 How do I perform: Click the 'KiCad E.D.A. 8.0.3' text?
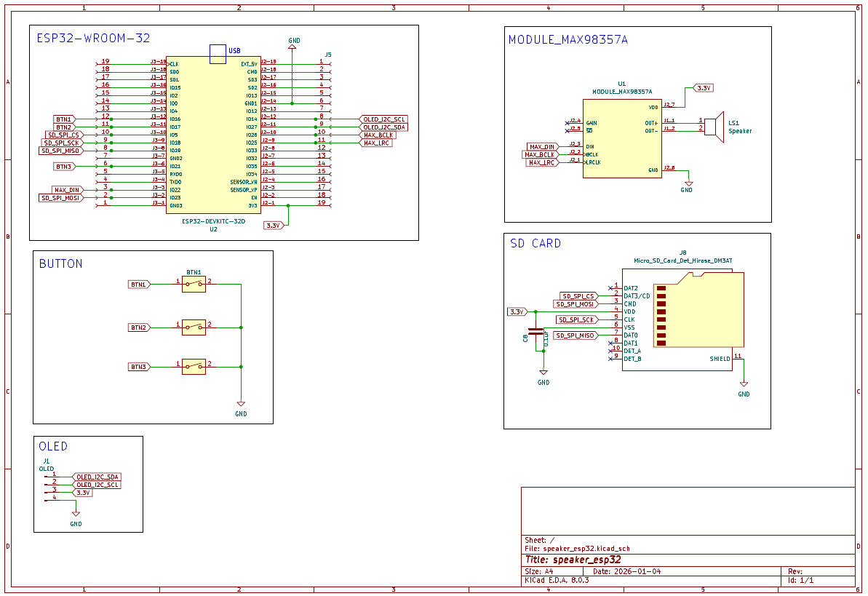click(557, 580)
